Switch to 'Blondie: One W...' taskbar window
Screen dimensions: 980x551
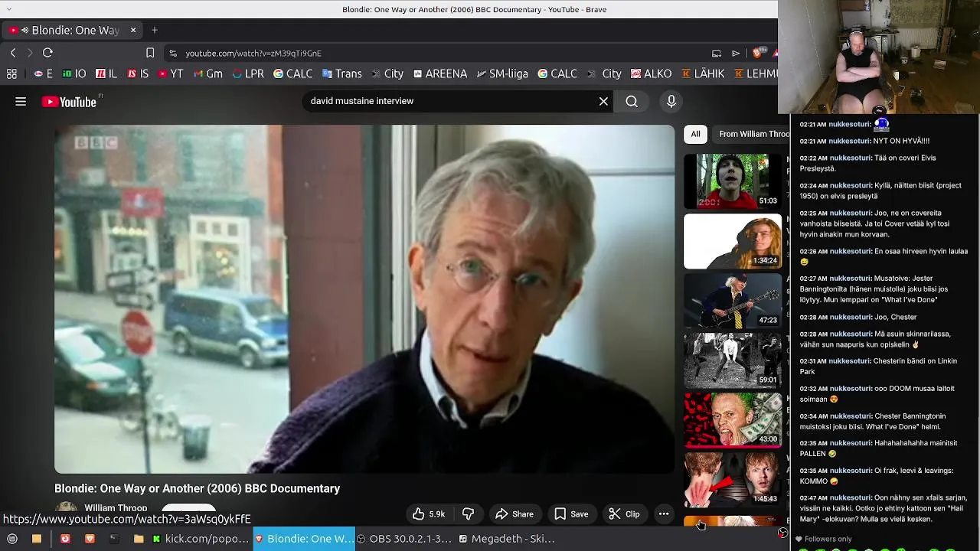[303, 539]
